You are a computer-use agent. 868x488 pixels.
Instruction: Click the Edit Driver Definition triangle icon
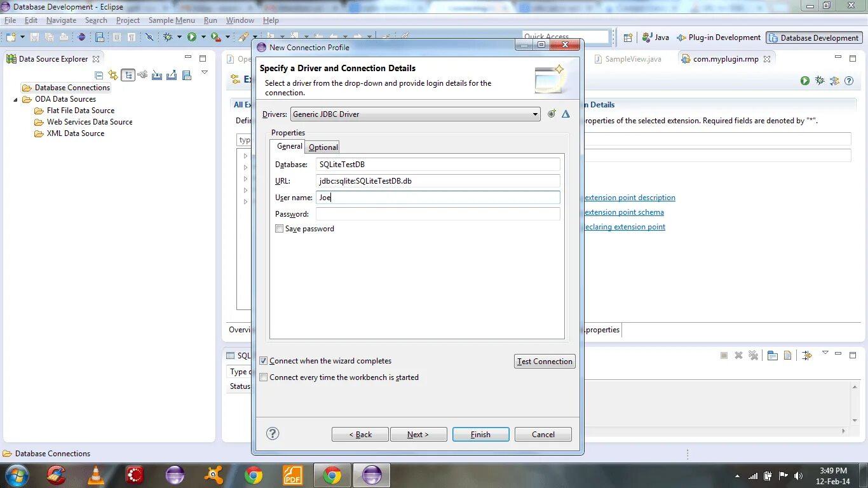tap(566, 114)
